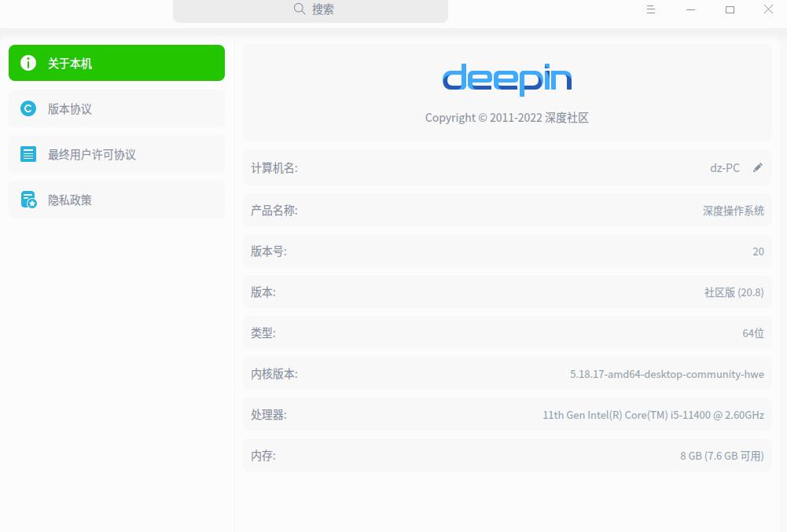Maximize the settings window

click(729, 9)
